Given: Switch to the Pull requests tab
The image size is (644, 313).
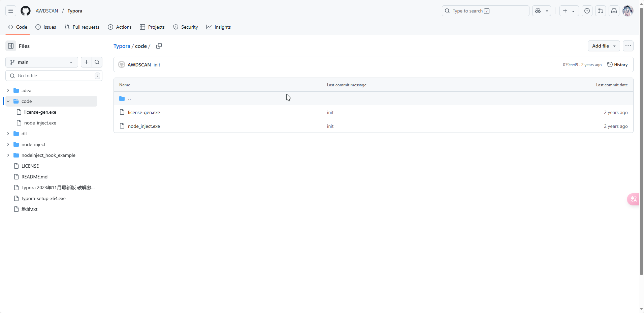Looking at the screenshot, I should (82, 27).
